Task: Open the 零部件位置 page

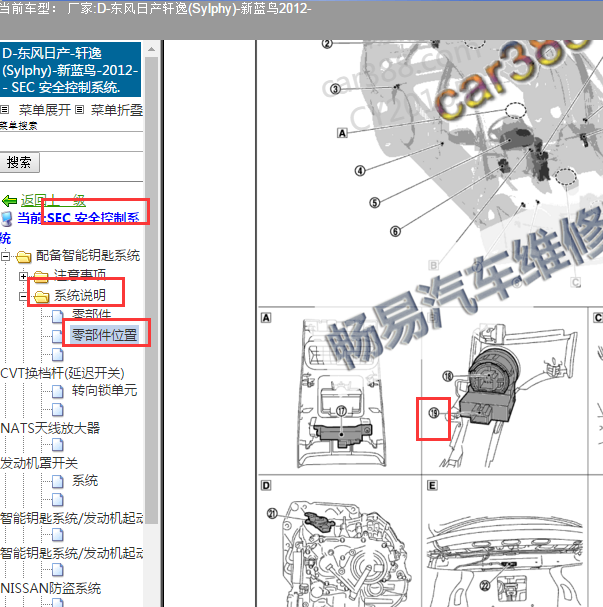Action: click(x=104, y=335)
